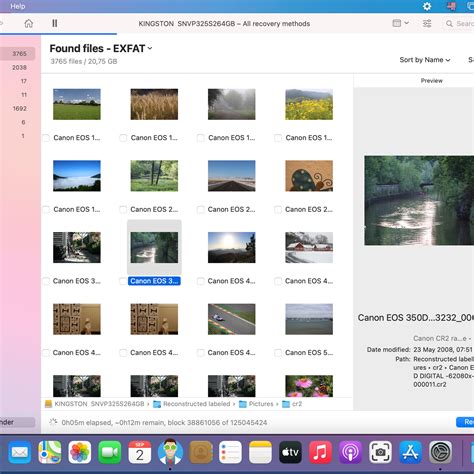Open the filter sliders icon
This screenshot has width=474, height=474.
pos(427,23)
